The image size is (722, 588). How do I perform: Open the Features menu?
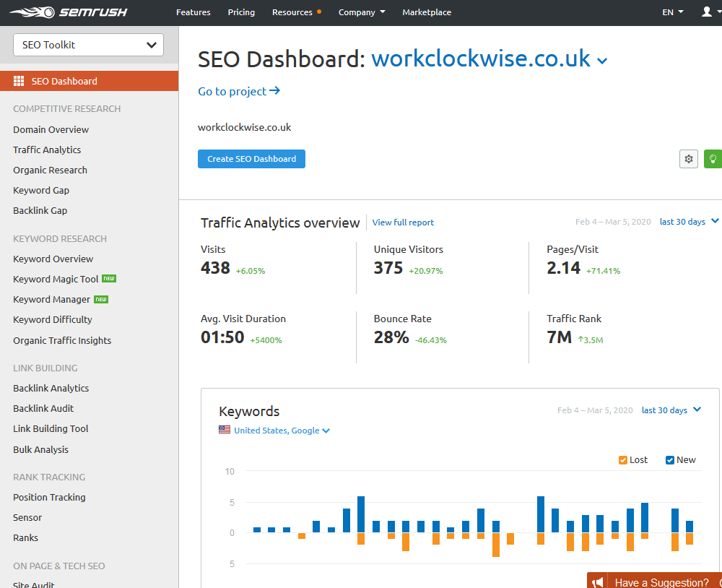[x=193, y=12]
